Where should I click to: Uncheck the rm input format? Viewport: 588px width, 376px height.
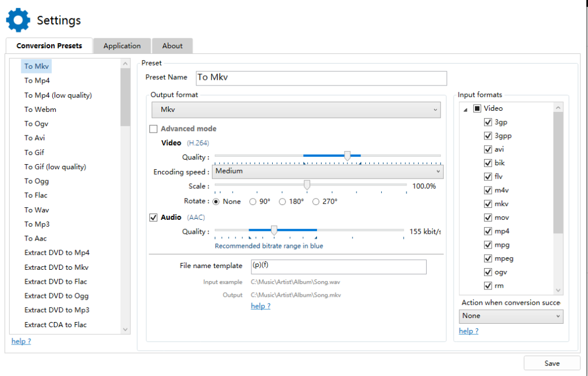point(488,286)
